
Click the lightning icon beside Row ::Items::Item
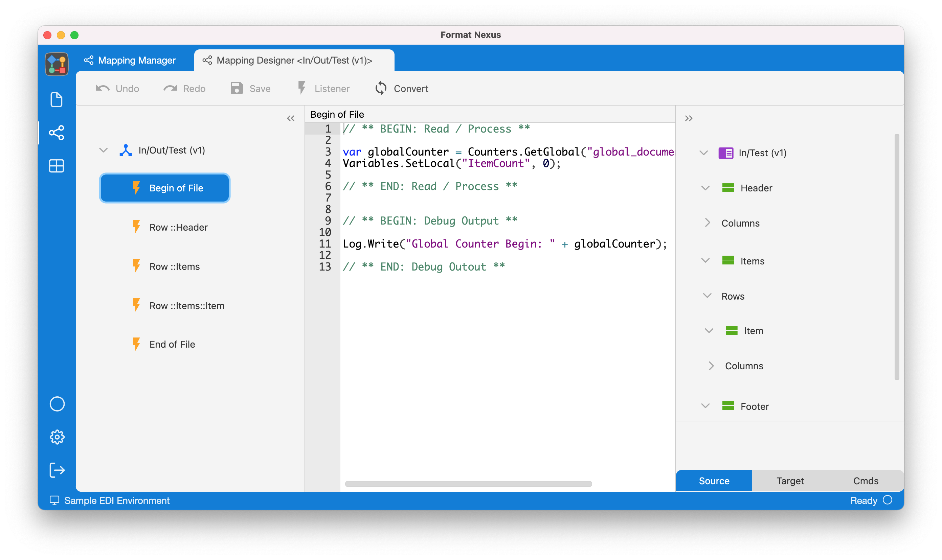click(x=137, y=305)
